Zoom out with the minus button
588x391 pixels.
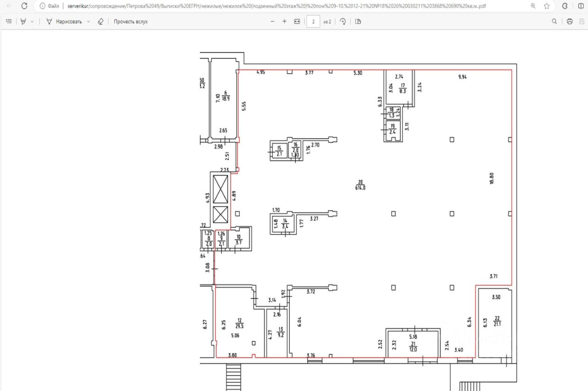click(x=272, y=22)
